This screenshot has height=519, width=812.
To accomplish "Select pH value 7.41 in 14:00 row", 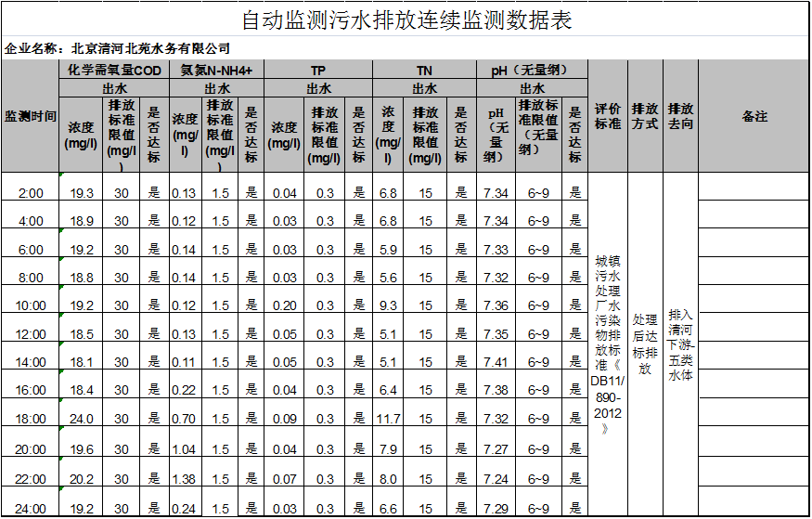I will (496, 356).
